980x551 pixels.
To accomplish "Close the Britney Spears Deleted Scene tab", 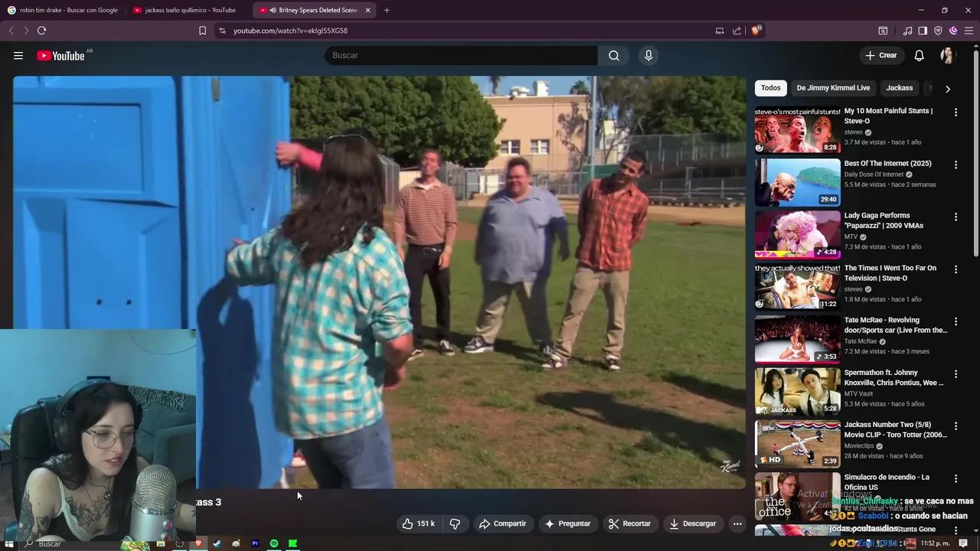I will click(367, 10).
